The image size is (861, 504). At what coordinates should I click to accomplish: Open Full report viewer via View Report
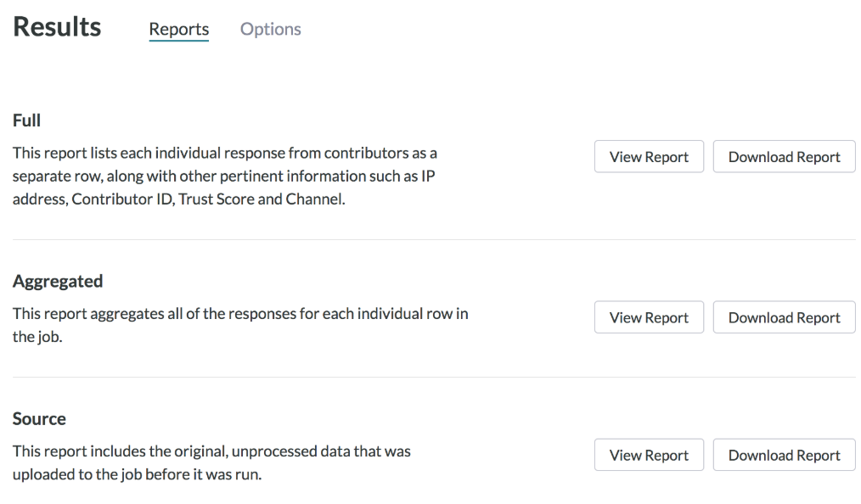coord(649,156)
